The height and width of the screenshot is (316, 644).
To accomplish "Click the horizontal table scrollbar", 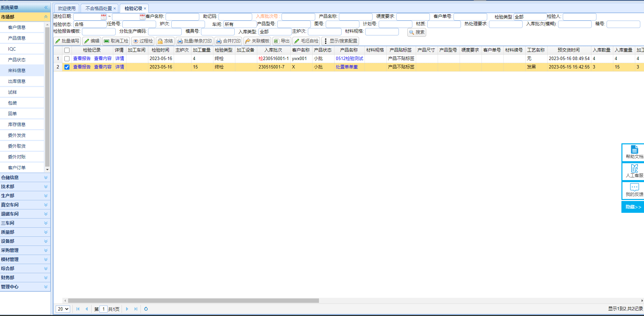I will pos(194,300).
